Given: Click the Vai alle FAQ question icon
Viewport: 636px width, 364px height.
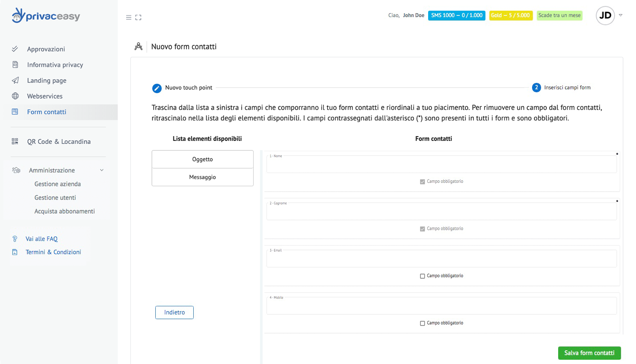Looking at the screenshot, I should (15, 239).
